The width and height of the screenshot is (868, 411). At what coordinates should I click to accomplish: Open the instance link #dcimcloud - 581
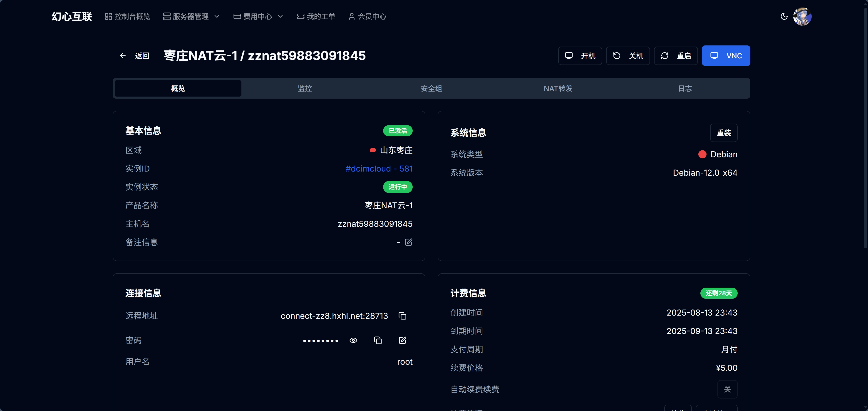(379, 169)
